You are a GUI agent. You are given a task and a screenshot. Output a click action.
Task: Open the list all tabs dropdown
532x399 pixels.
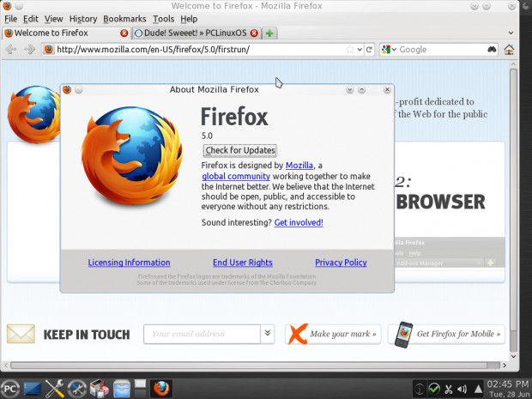pos(511,33)
